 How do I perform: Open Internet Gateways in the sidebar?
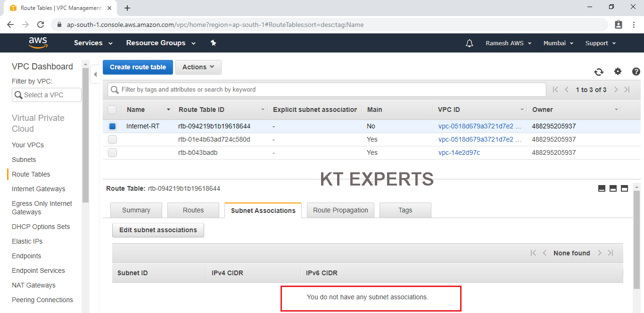pyautogui.click(x=39, y=189)
